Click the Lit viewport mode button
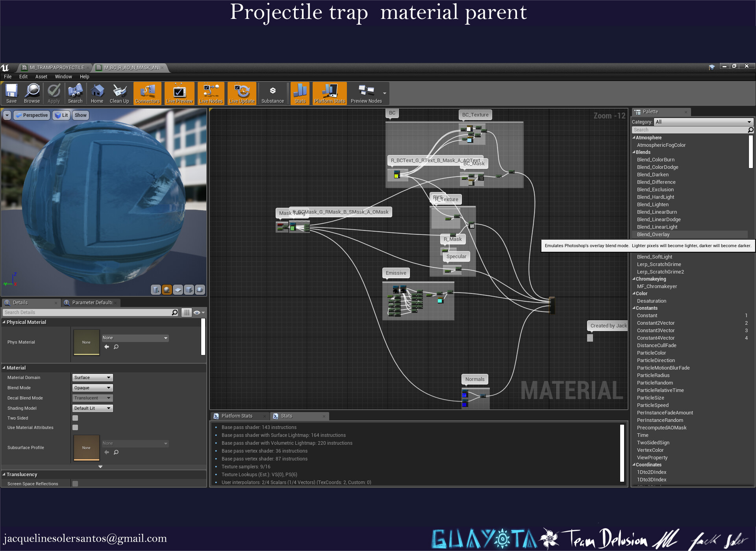 [x=61, y=115]
